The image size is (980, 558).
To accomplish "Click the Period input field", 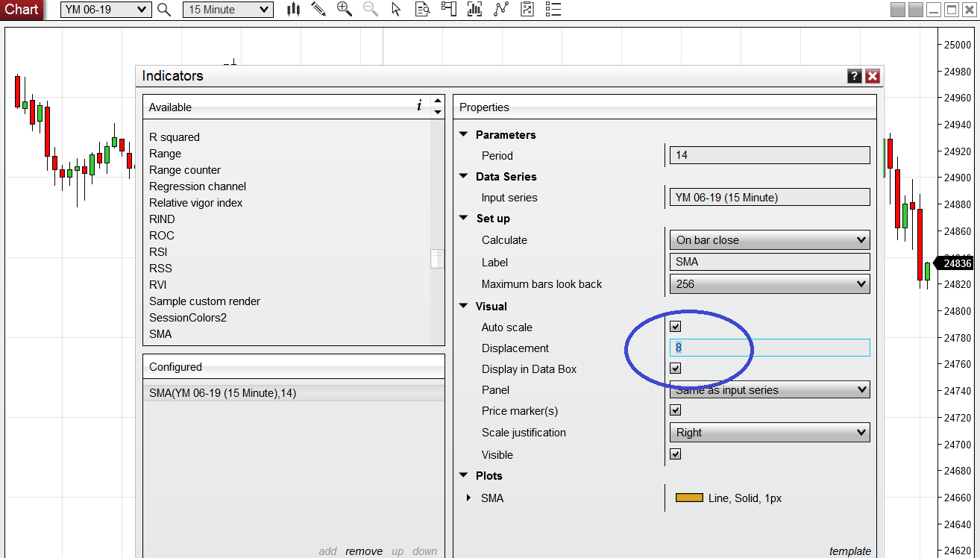I will tap(770, 155).
